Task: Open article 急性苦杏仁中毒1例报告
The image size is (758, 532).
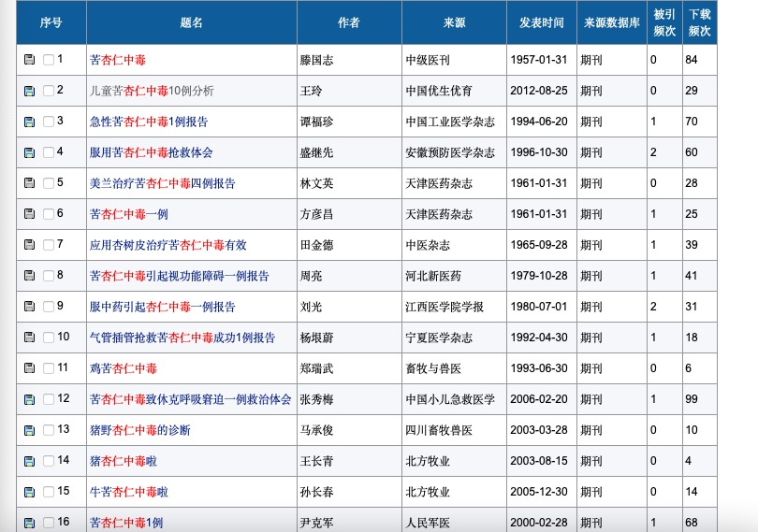Action: (149, 122)
